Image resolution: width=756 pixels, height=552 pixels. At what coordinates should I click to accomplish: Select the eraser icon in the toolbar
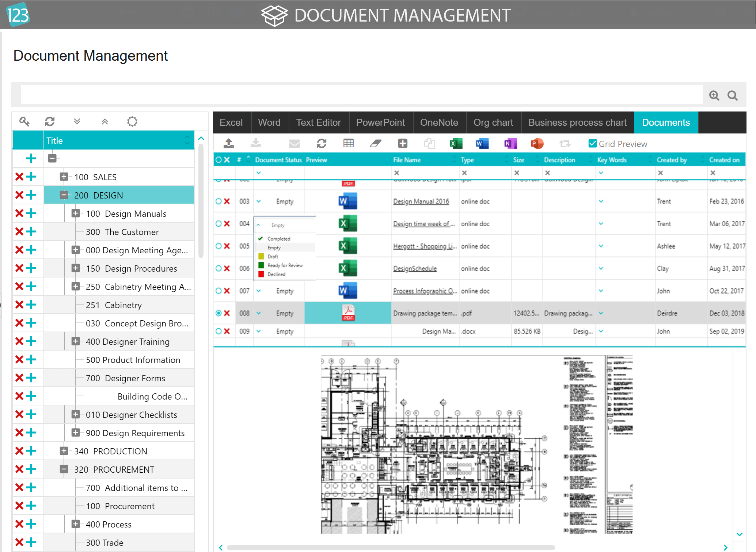pos(376,143)
